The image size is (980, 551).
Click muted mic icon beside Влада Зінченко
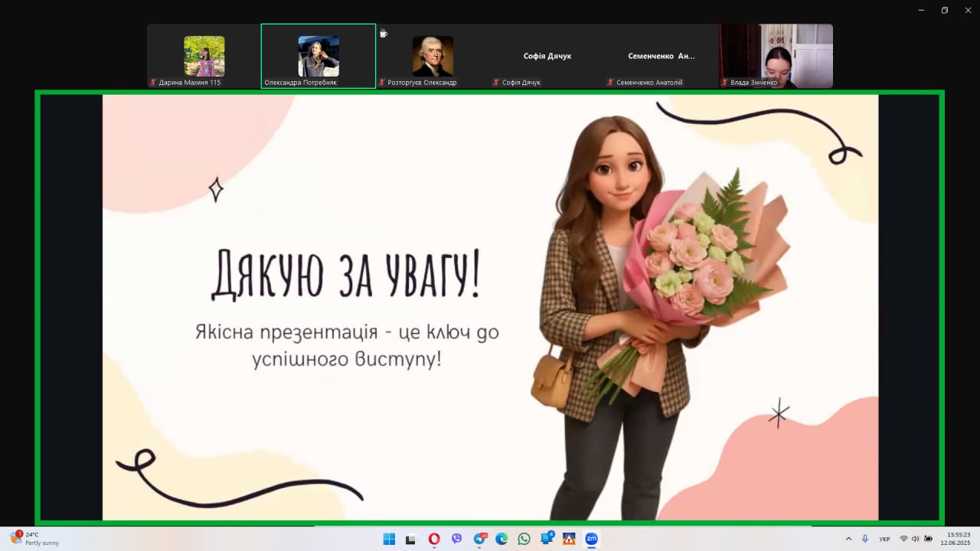click(x=724, y=82)
